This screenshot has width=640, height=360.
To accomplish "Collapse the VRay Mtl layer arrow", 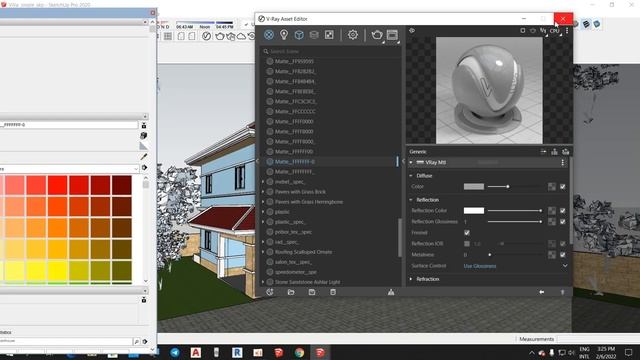I will [x=411, y=162].
